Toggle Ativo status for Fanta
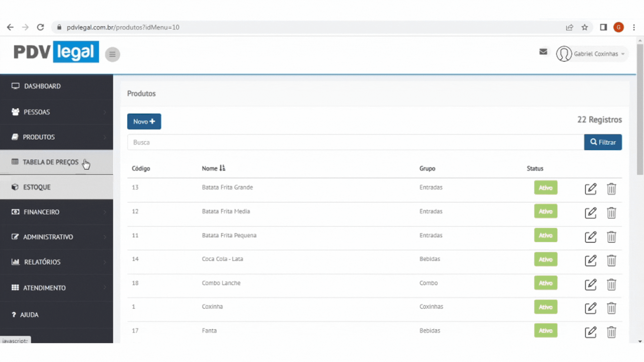644x362 pixels. pyautogui.click(x=545, y=331)
